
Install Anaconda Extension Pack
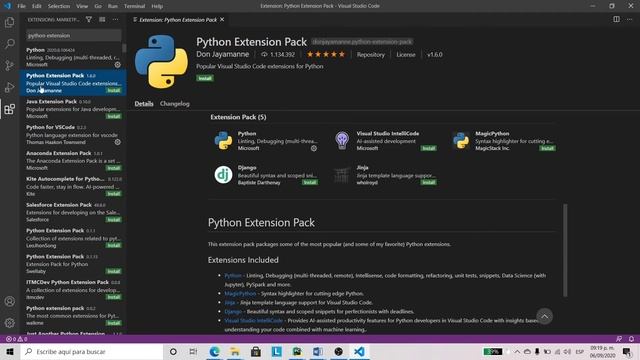tap(113, 168)
